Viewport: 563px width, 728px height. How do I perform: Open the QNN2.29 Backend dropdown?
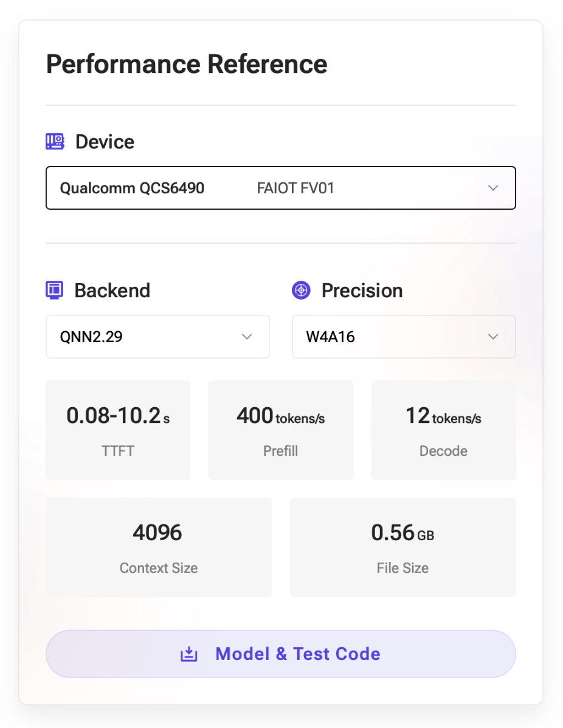157,337
